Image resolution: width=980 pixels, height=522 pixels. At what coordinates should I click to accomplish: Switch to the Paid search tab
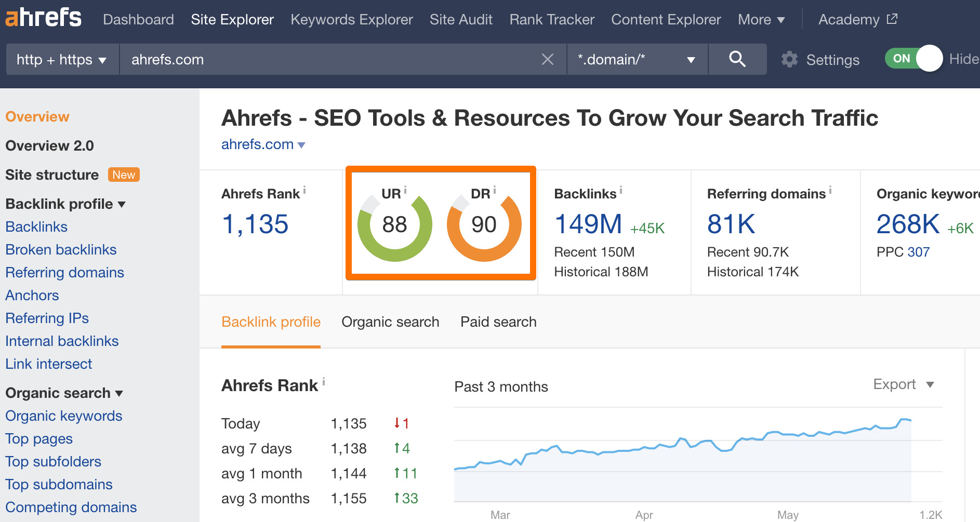pyautogui.click(x=497, y=322)
